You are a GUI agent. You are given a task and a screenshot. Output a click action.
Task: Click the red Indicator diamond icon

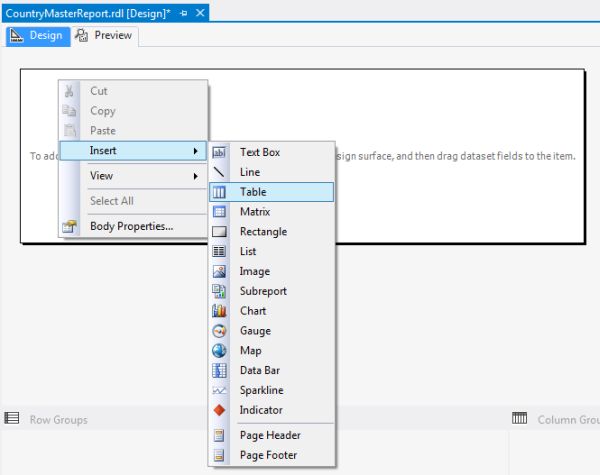219,410
